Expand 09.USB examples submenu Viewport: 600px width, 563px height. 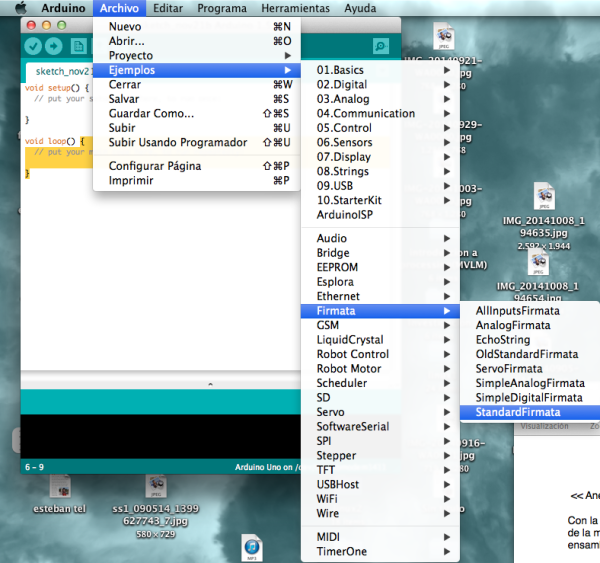coord(380,186)
